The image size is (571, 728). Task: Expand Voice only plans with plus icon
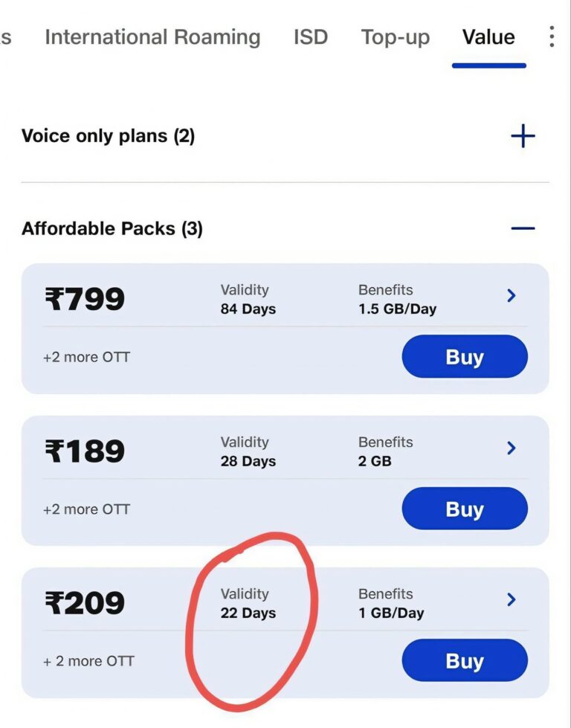click(523, 136)
